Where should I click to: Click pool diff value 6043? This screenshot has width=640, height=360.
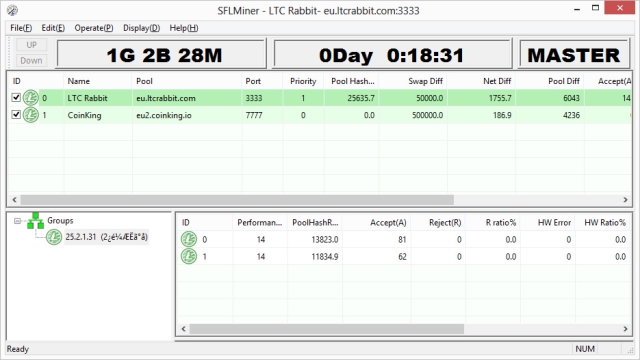571,98
